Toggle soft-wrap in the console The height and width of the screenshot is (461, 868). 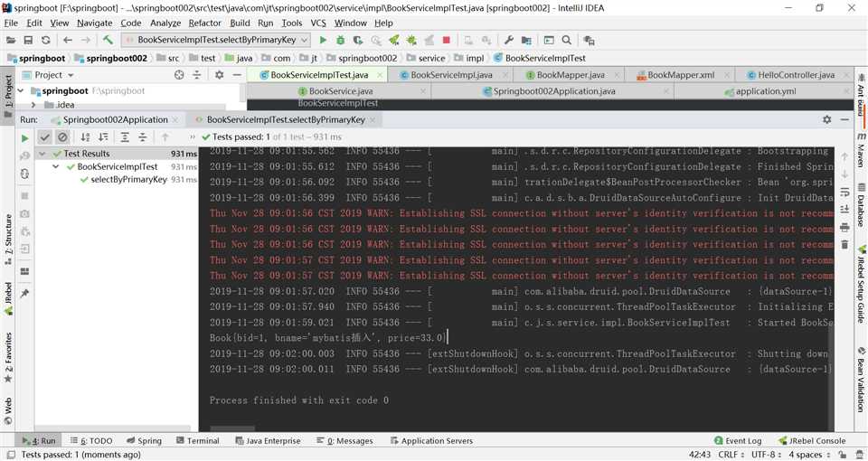click(844, 192)
